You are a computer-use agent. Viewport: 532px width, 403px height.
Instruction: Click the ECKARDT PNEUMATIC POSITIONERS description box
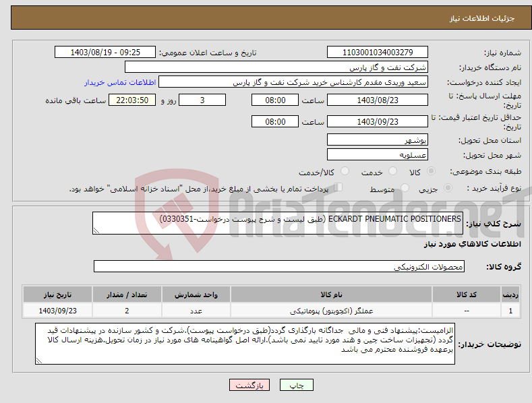click(x=278, y=223)
